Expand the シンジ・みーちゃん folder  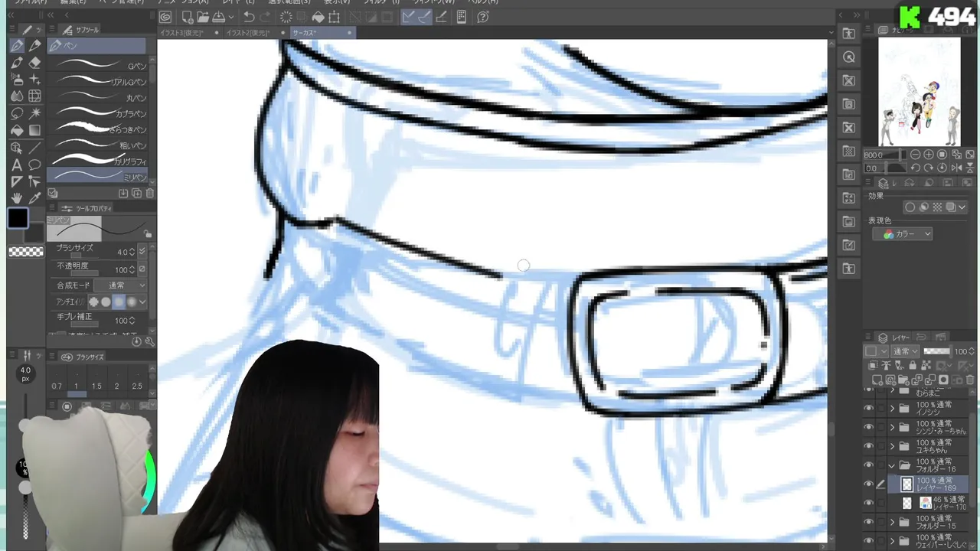pos(892,428)
